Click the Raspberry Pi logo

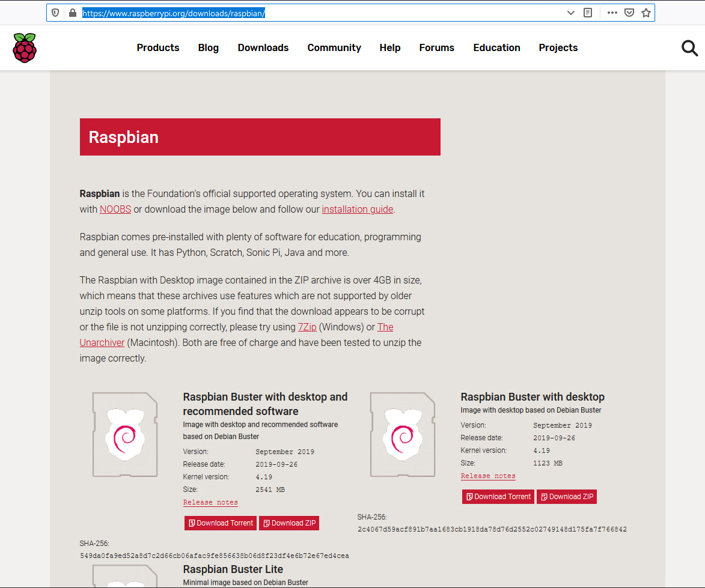pos(24,47)
